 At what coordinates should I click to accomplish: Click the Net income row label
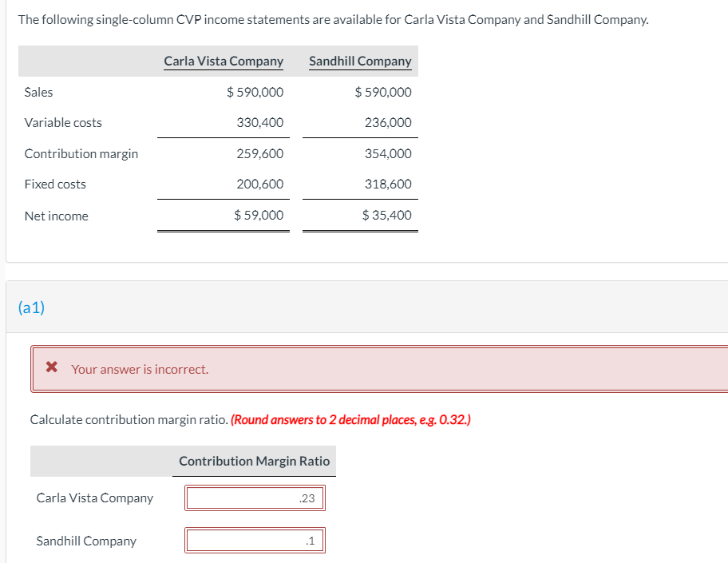[56, 216]
